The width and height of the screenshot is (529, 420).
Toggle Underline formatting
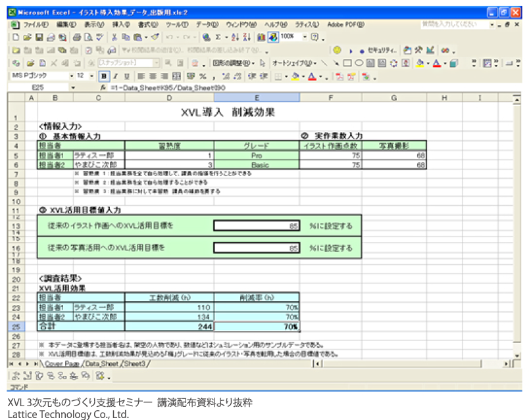(127, 76)
